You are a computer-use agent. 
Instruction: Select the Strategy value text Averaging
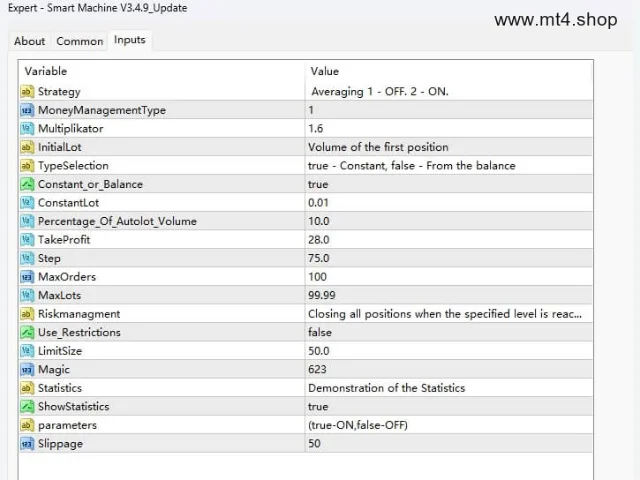[337, 92]
